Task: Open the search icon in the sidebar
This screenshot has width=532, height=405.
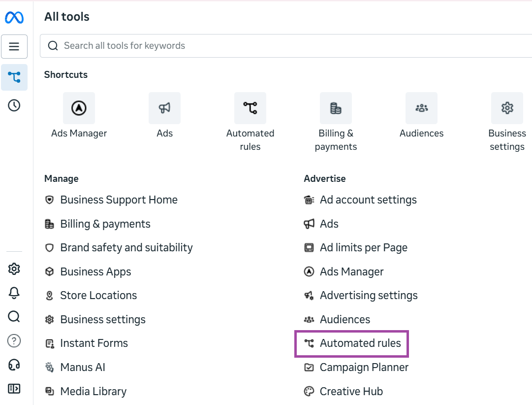Action: (x=14, y=317)
